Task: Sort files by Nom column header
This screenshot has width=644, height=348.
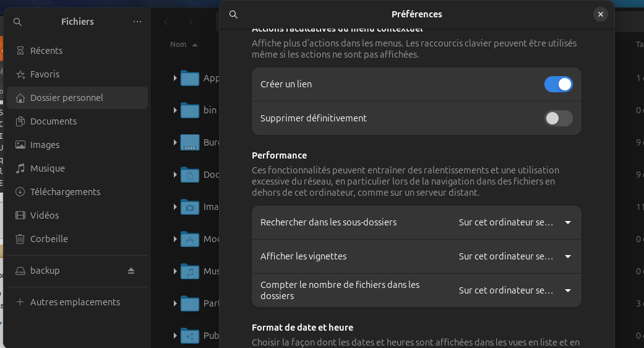Action: (x=184, y=45)
